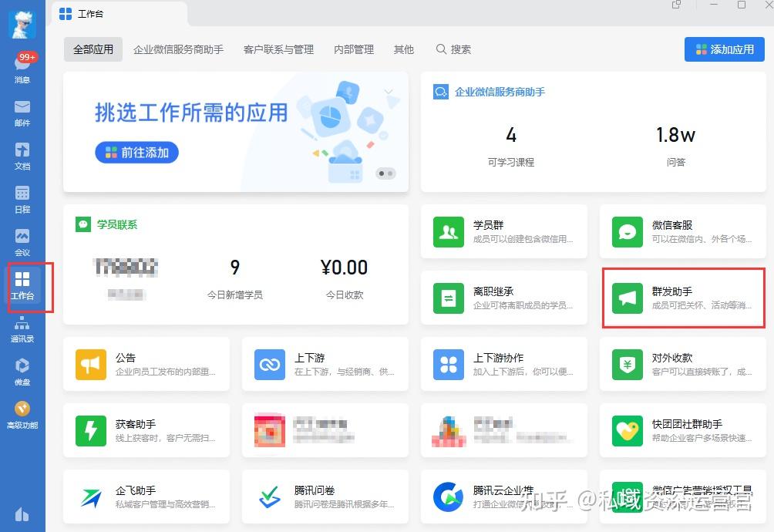This screenshot has width=774, height=532.
Task: Open the 高级功能 sidebar icon
Action: [22, 415]
